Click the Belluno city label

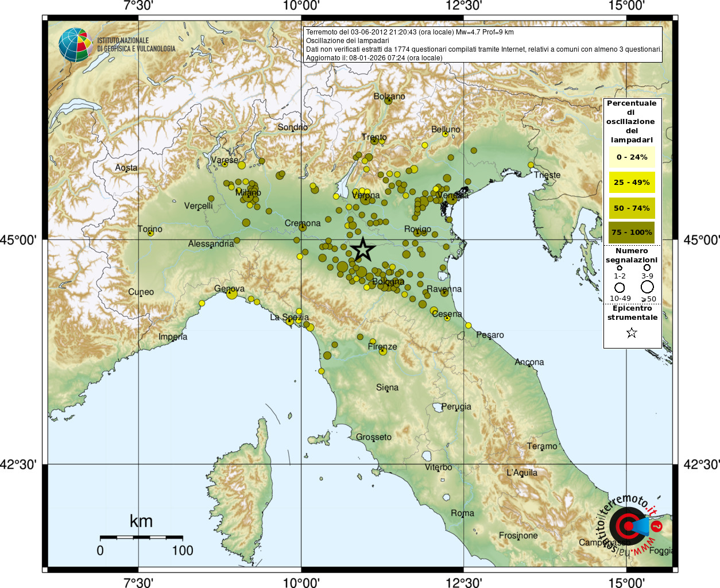pos(446,129)
